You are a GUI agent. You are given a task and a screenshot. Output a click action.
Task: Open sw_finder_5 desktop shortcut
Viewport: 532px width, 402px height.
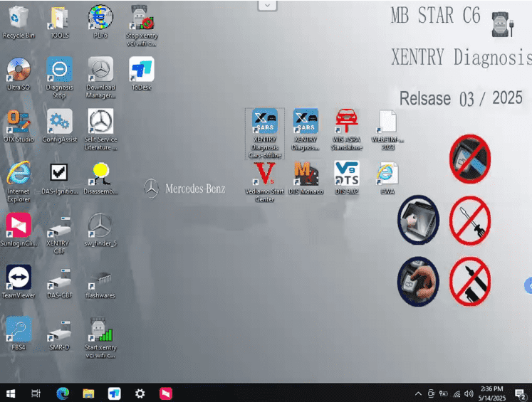pyautogui.click(x=100, y=230)
